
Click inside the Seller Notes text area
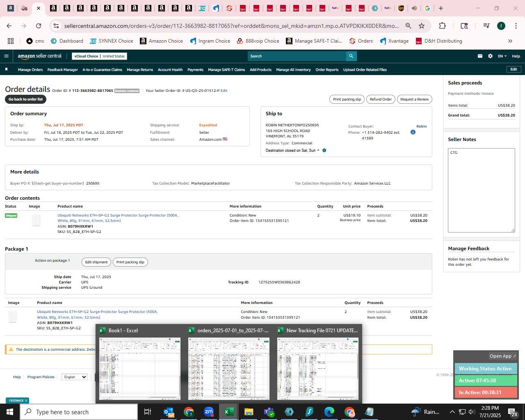(x=482, y=190)
